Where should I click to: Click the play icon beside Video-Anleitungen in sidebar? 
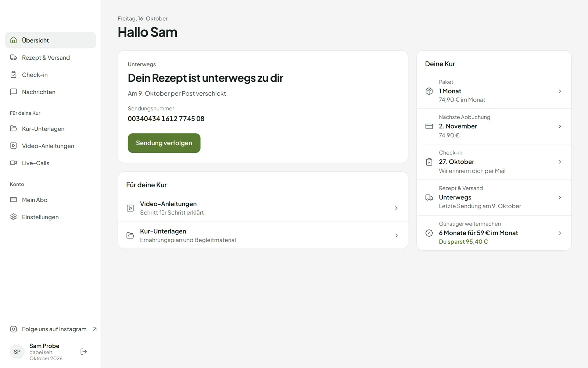(14, 146)
